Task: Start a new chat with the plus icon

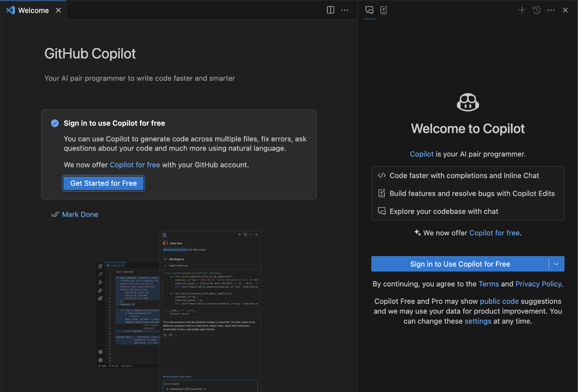Action: tap(522, 10)
